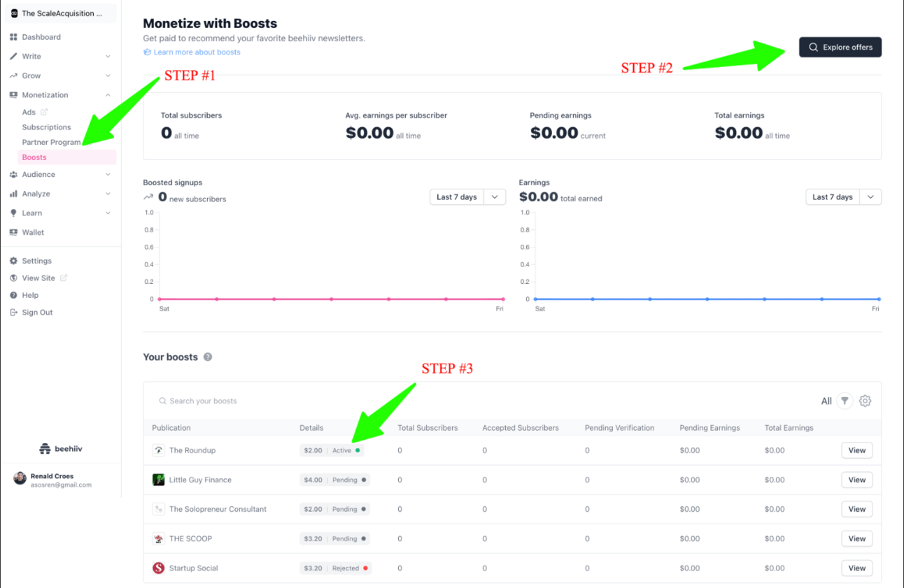Click The Solopreneur Consultant publication logo
The height and width of the screenshot is (588, 904).
tap(158, 509)
